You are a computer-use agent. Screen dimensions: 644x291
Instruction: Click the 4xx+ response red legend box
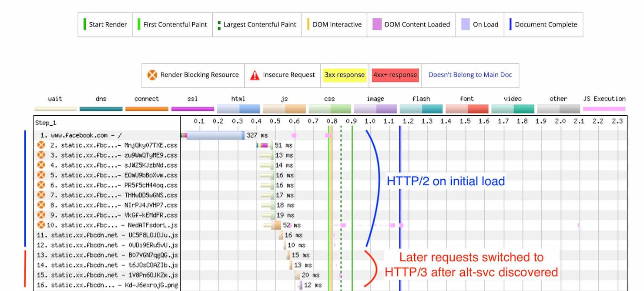tap(395, 75)
